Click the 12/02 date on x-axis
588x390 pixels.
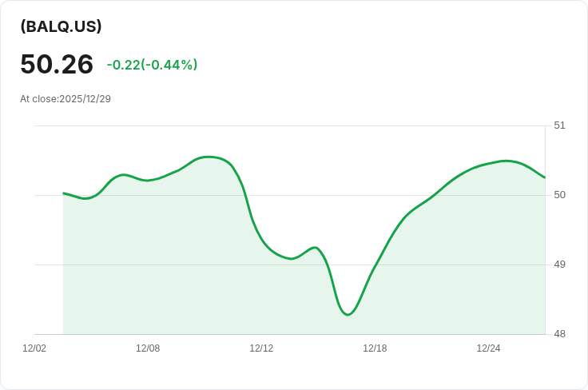click(34, 348)
